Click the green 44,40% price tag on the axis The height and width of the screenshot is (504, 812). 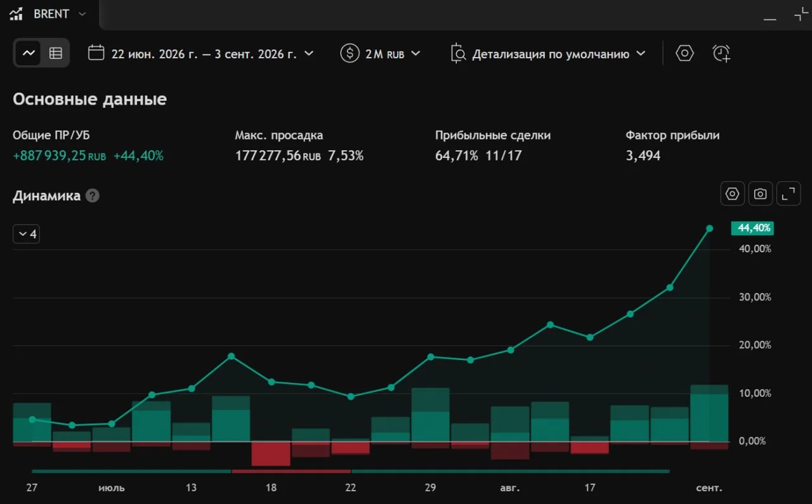[x=752, y=228]
